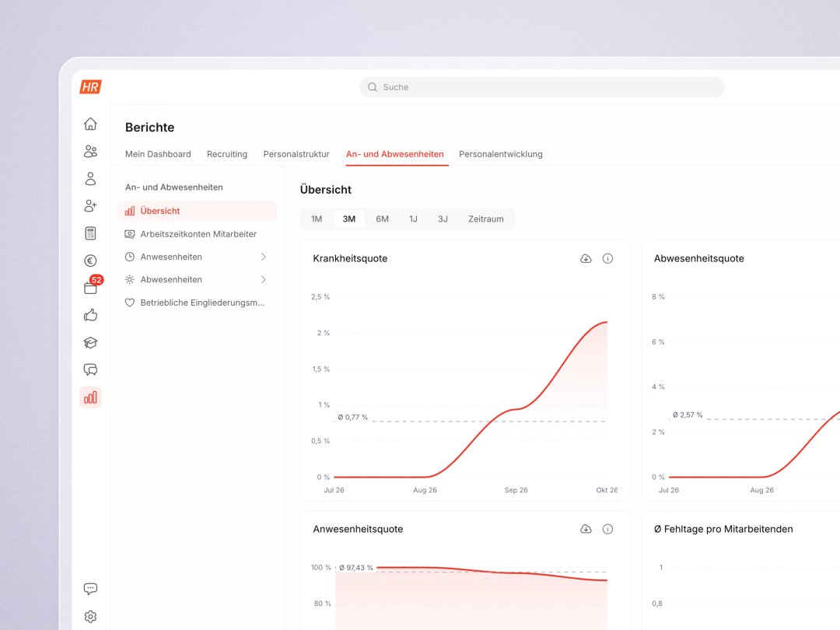
Task: Open the euro payroll icon
Action: (x=90, y=261)
